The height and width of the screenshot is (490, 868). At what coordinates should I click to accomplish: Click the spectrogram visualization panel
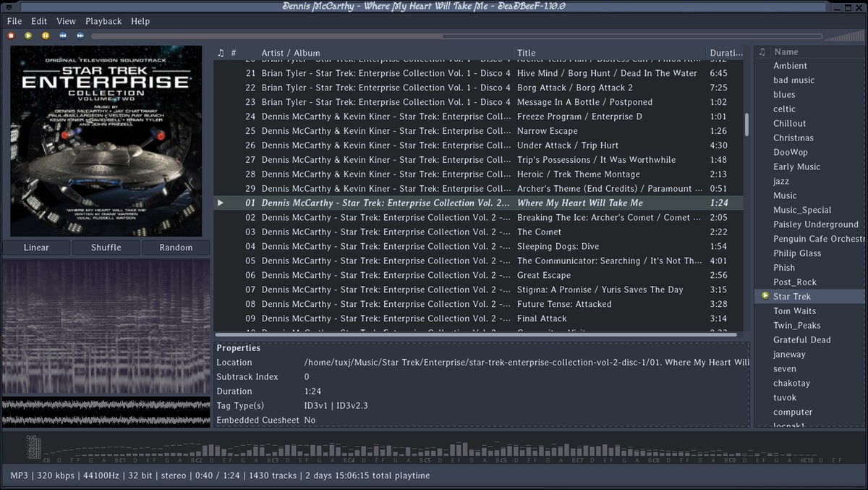106,326
